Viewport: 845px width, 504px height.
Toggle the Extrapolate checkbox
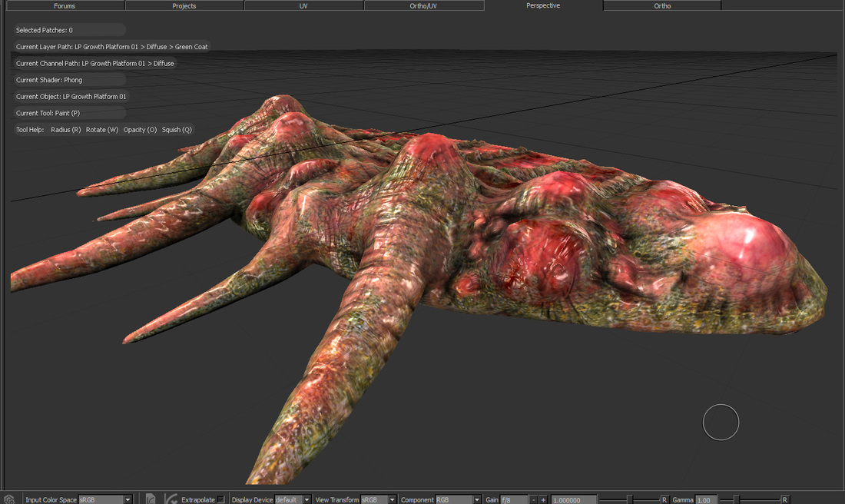click(221, 500)
